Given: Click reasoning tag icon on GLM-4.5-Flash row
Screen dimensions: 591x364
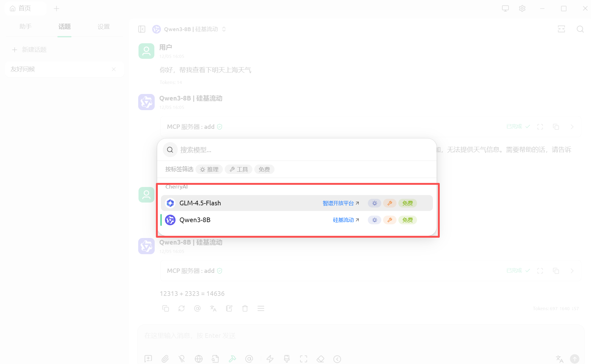Looking at the screenshot, I should (374, 203).
